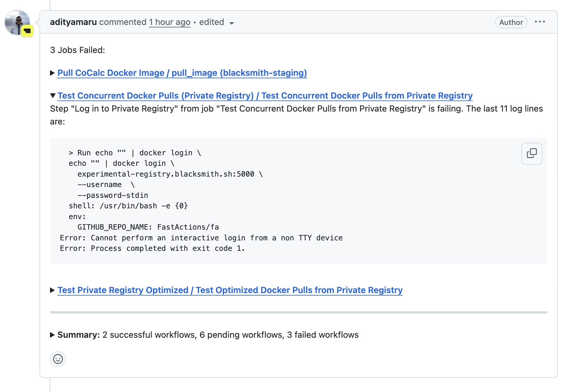
Task: Expand the Summary workflows section
Action: point(52,335)
